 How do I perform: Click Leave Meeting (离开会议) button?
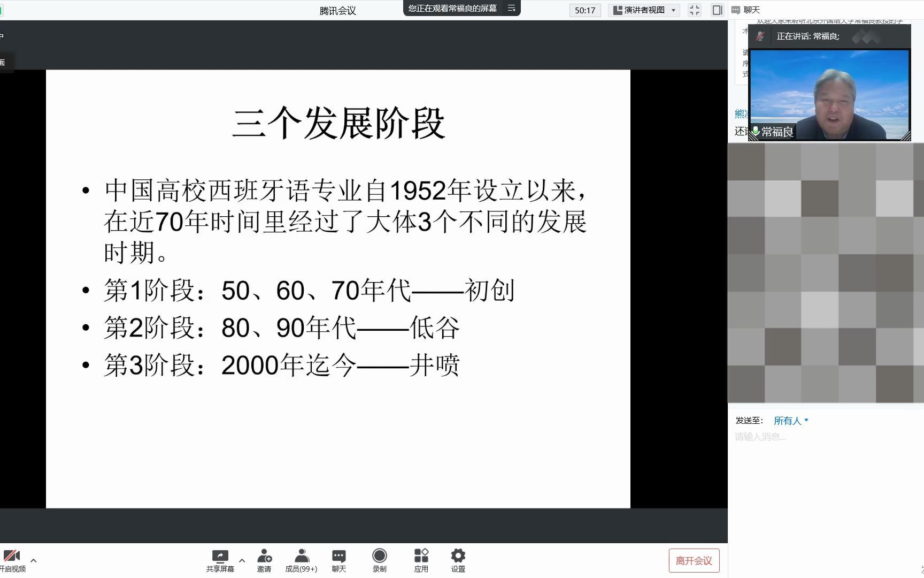pyautogui.click(x=694, y=560)
